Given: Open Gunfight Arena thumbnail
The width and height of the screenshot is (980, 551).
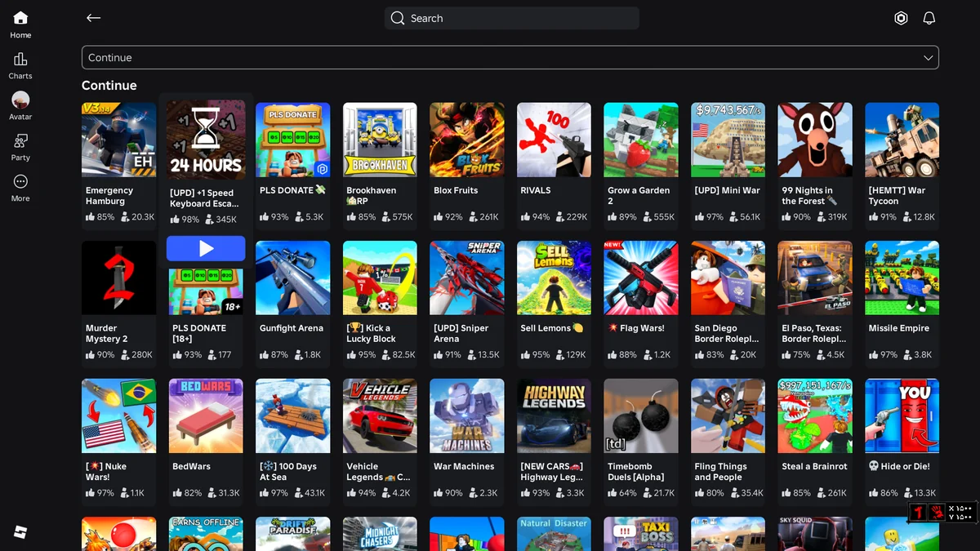Looking at the screenshot, I should tap(293, 278).
